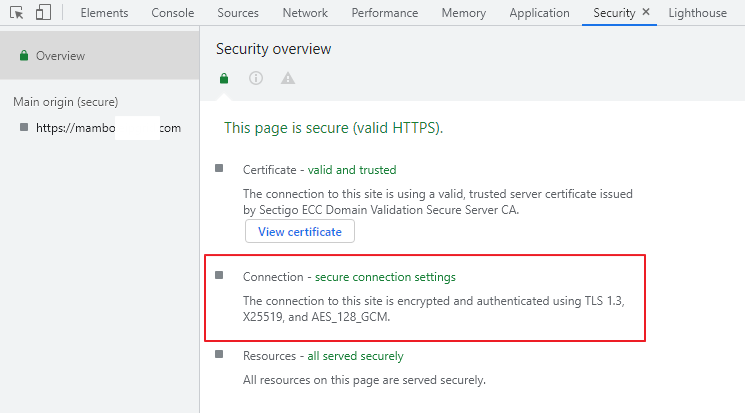The height and width of the screenshot is (413, 745).
Task: Open the Elements tab
Action: [103, 13]
